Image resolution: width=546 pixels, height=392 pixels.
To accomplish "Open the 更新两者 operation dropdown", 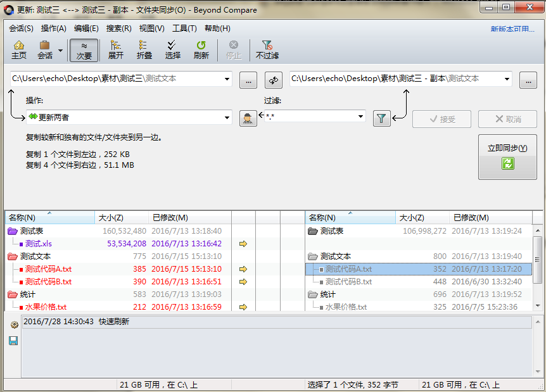I will (226, 118).
